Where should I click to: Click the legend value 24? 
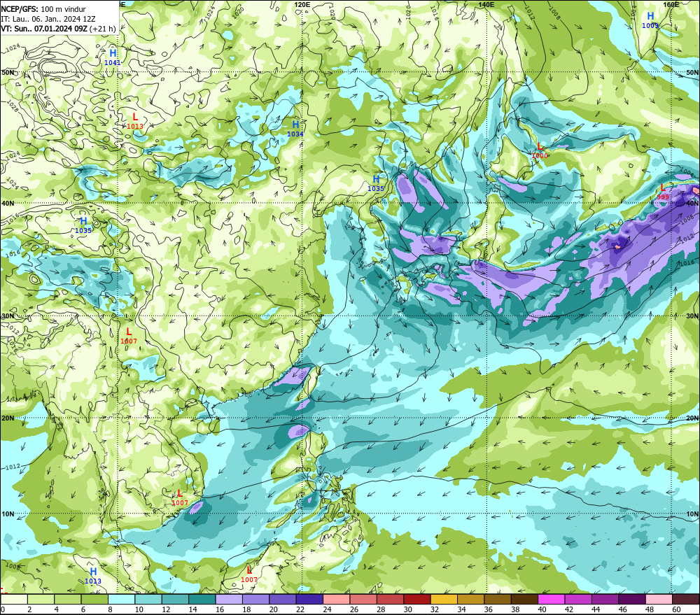(327, 609)
